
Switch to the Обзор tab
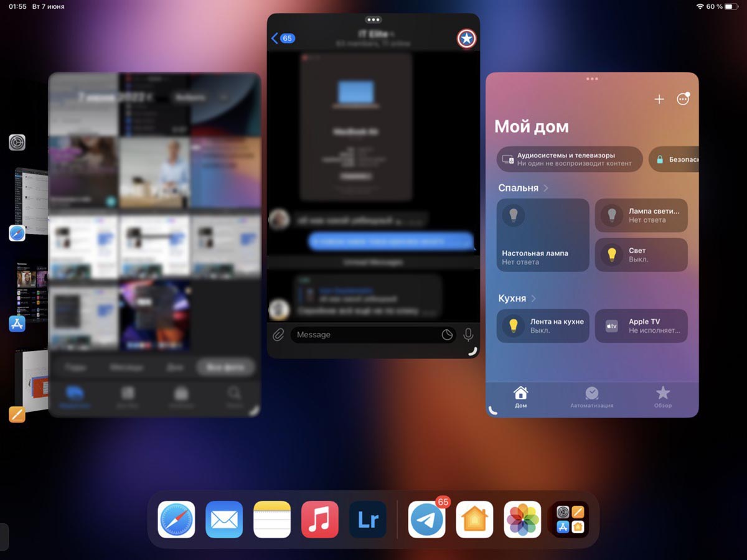(663, 398)
